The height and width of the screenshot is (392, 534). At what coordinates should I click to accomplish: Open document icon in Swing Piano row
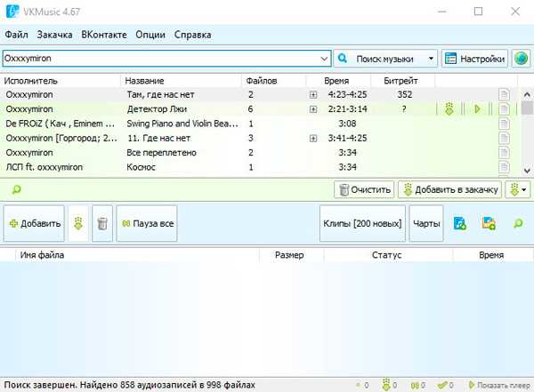tap(504, 124)
